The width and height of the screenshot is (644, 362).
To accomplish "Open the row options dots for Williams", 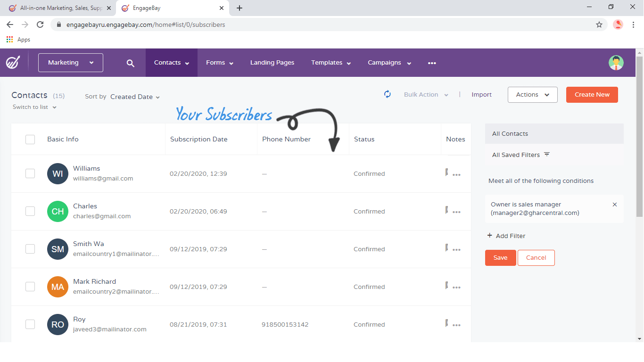I will [456, 175].
